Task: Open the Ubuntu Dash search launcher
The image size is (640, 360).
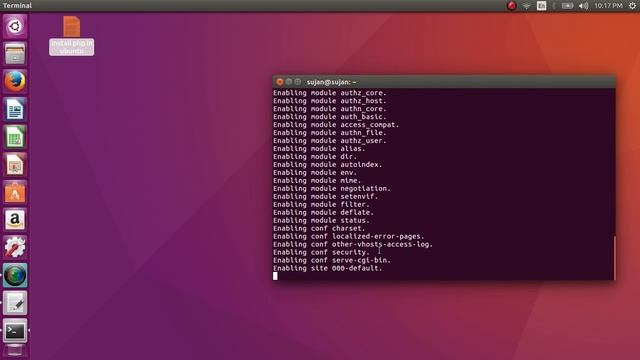Action: [15, 26]
